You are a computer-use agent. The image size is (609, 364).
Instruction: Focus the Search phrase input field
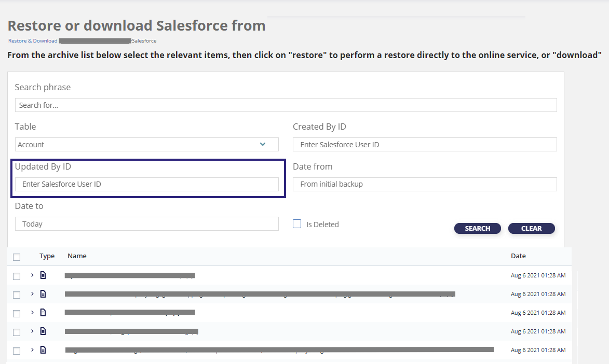286,105
